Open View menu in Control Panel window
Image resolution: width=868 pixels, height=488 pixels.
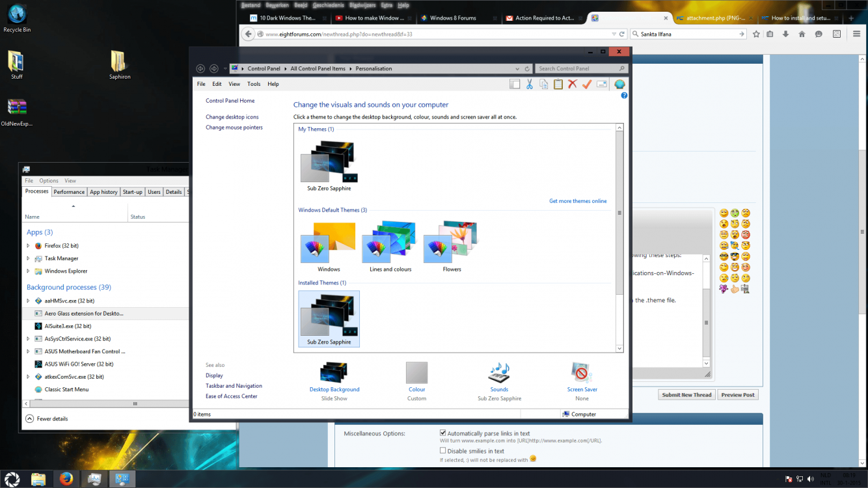(x=234, y=84)
